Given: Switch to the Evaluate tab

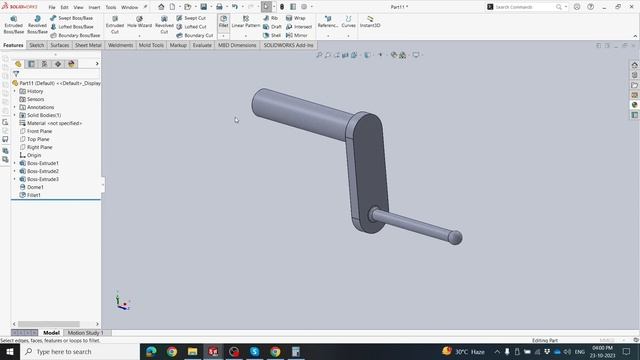Looking at the screenshot, I should (x=202, y=45).
